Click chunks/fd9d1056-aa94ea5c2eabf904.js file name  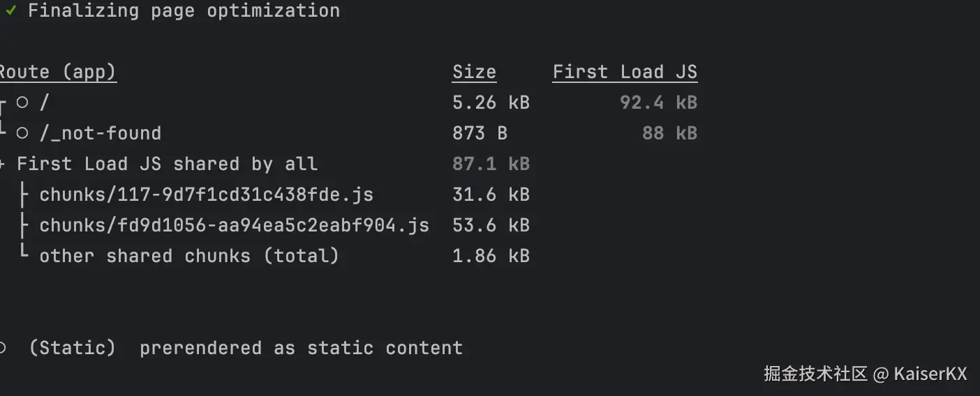pyautogui.click(x=234, y=225)
